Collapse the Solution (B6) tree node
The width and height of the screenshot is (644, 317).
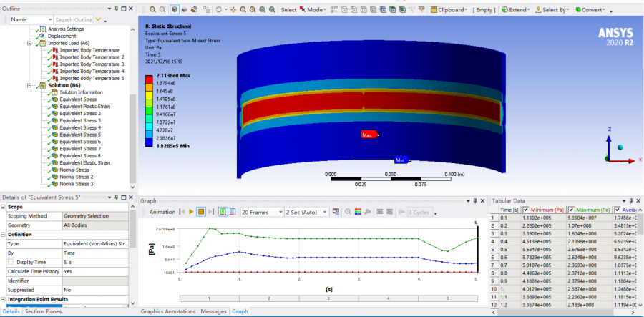pyautogui.click(x=28, y=86)
